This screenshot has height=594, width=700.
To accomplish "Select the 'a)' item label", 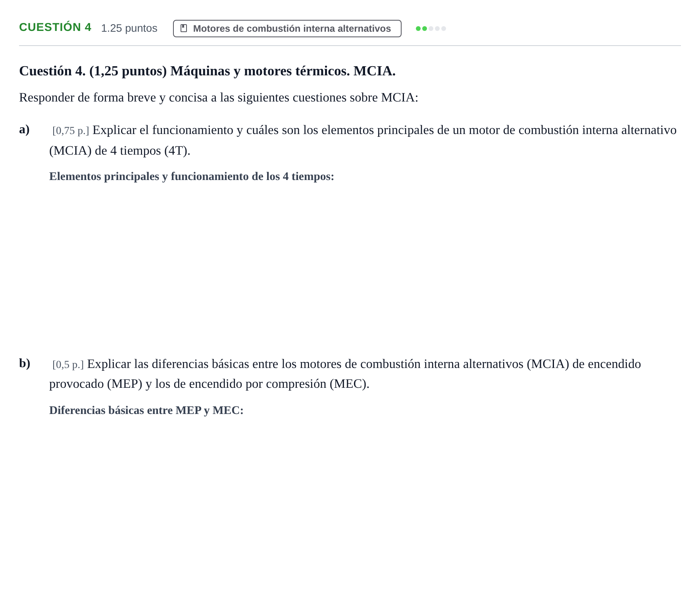I will click(x=25, y=130).
